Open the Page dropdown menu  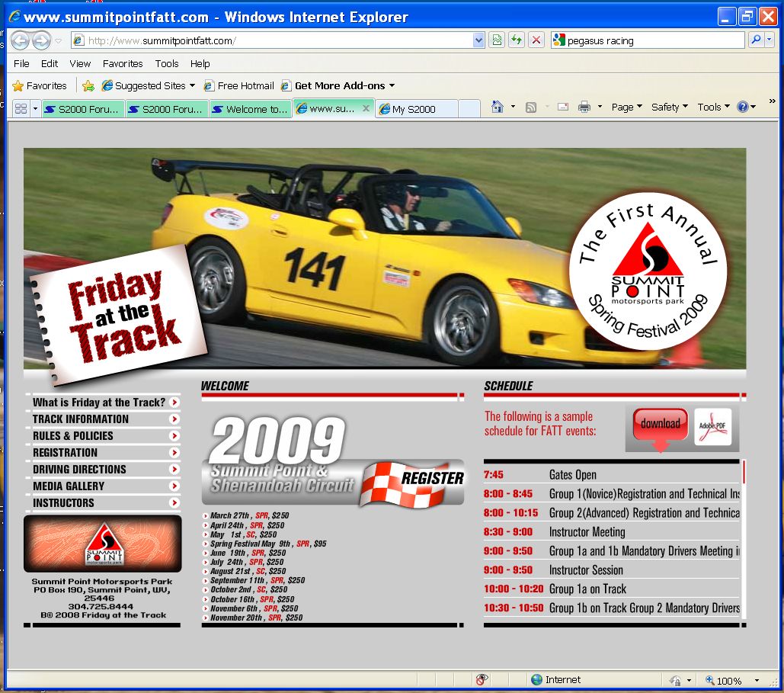pyautogui.click(x=626, y=107)
